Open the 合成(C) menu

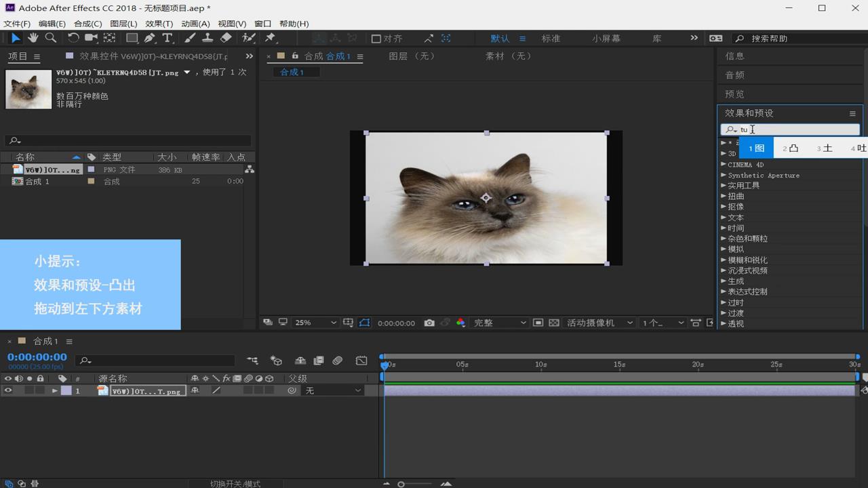[x=88, y=24]
